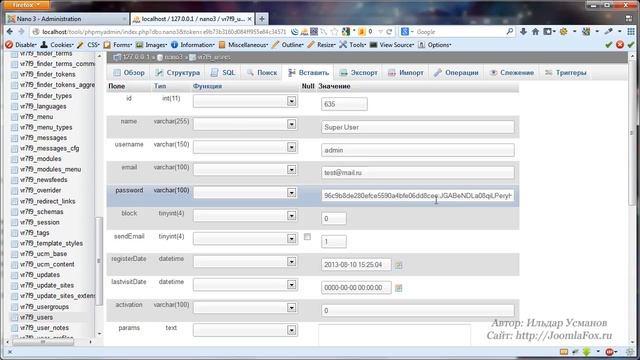Click into the registerDate value field
The image size is (640, 360).
356,265
